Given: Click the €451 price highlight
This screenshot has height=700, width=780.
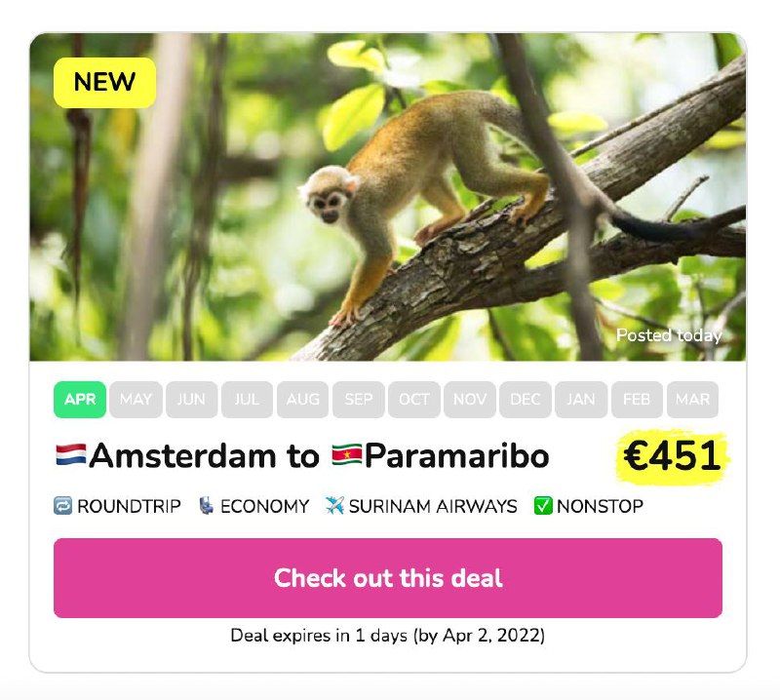Looking at the screenshot, I should pyautogui.click(x=673, y=456).
